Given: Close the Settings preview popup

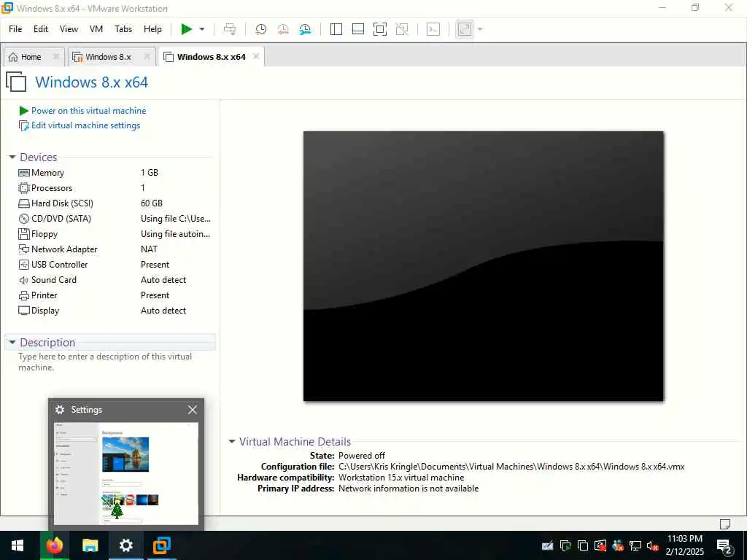Looking at the screenshot, I should click(193, 410).
